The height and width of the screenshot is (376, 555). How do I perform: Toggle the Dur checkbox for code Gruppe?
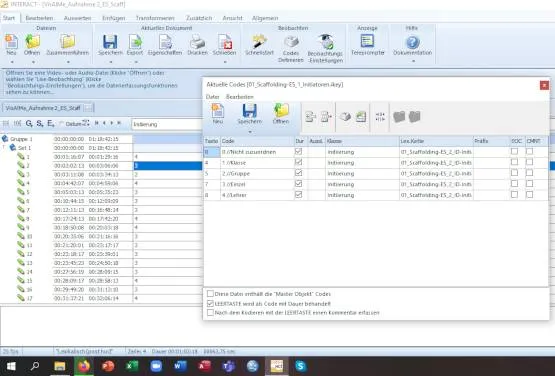[x=298, y=173]
